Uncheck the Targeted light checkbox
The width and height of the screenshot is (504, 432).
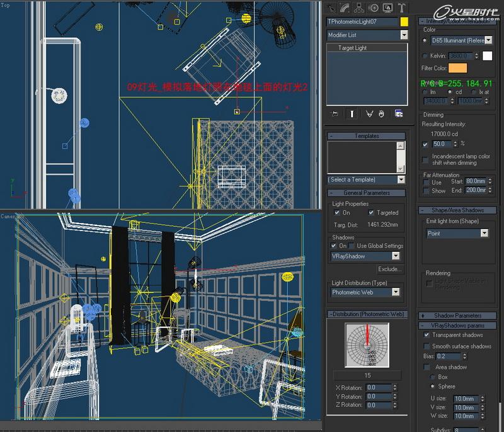tap(372, 213)
